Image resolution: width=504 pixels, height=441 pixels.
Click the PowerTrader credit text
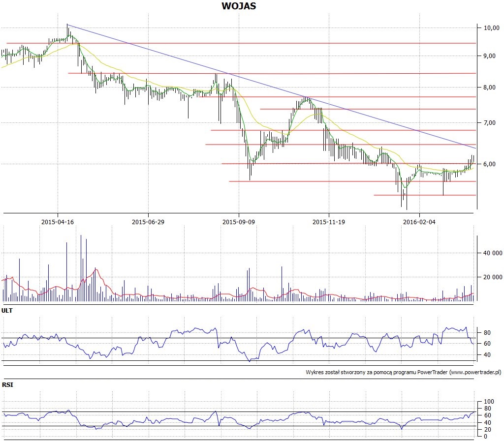point(404,372)
